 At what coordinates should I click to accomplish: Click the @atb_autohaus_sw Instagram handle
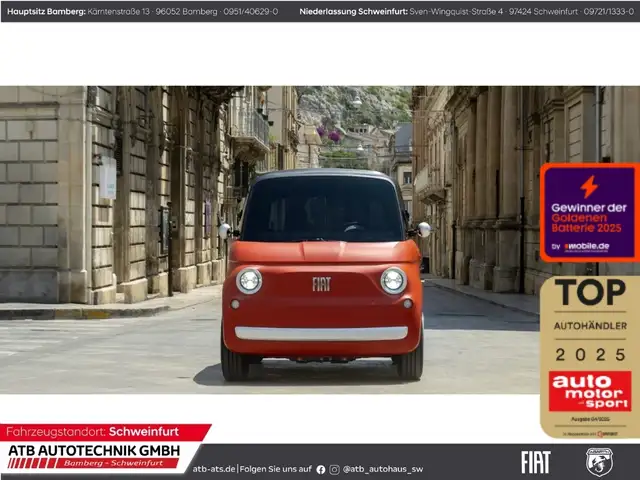[383, 469]
